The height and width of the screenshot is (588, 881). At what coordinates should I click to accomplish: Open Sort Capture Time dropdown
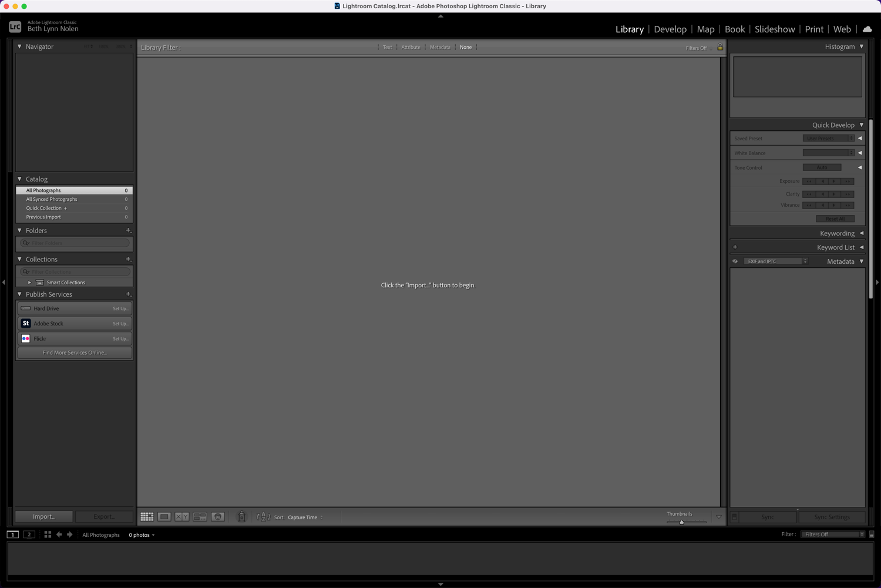[x=305, y=518]
